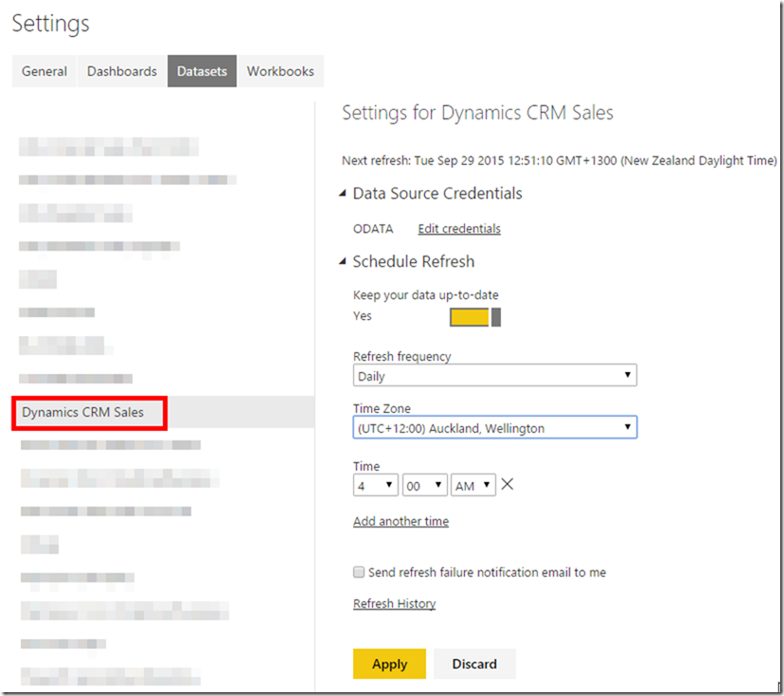Viewport: 784px width, 696px height.
Task: Open the Refresh frequency Daily dropdown
Action: point(494,375)
